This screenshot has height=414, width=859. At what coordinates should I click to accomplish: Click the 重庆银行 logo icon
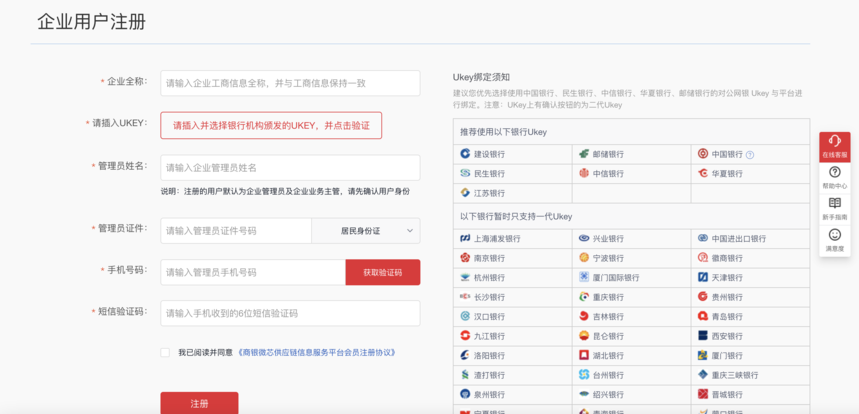pyautogui.click(x=584, y=297)
